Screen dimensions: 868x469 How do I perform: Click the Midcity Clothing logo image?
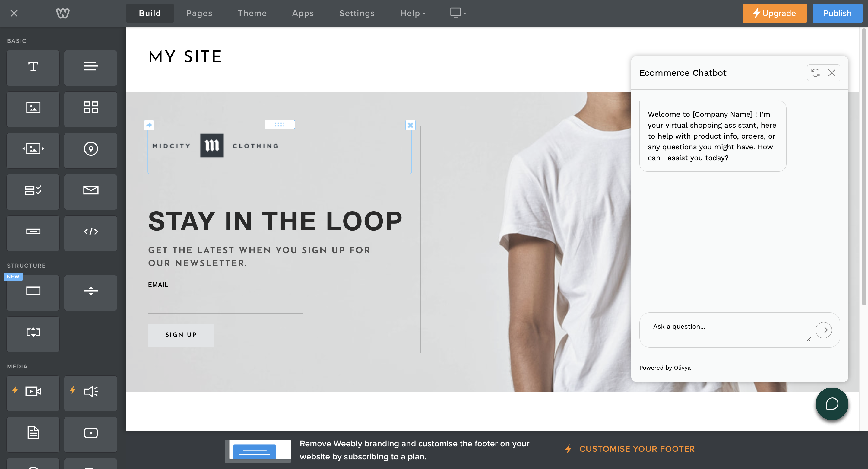(x=216, y=146)
